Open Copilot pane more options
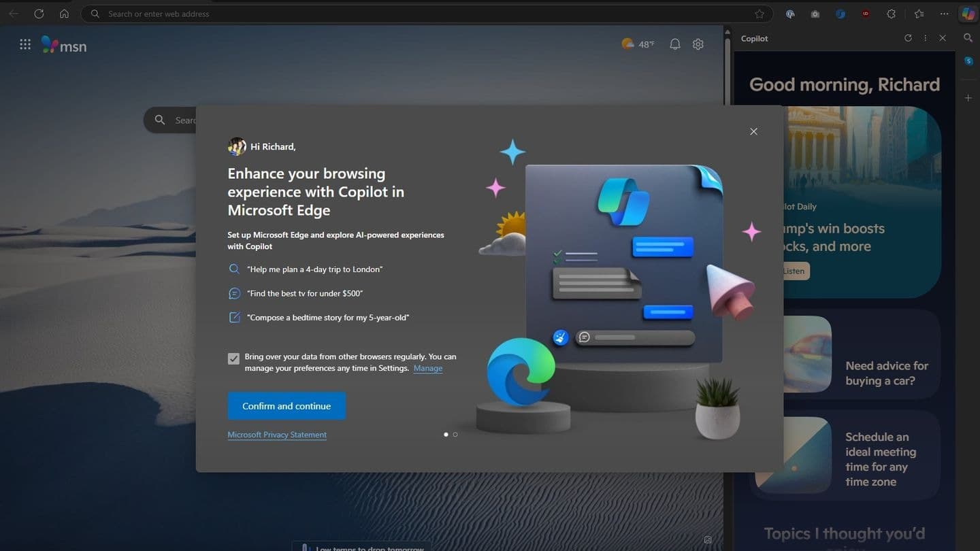 click(926, 38)
